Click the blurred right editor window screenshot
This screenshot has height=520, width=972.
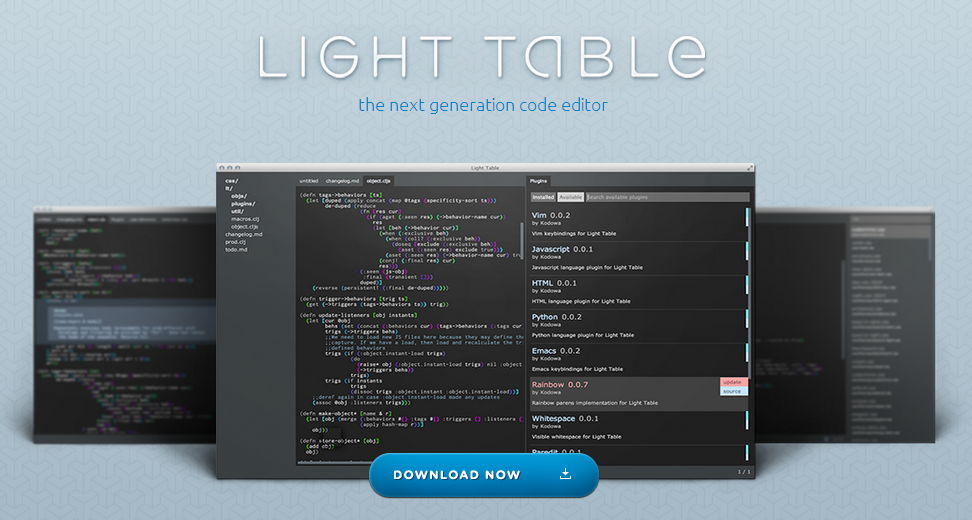pos(845,325)
